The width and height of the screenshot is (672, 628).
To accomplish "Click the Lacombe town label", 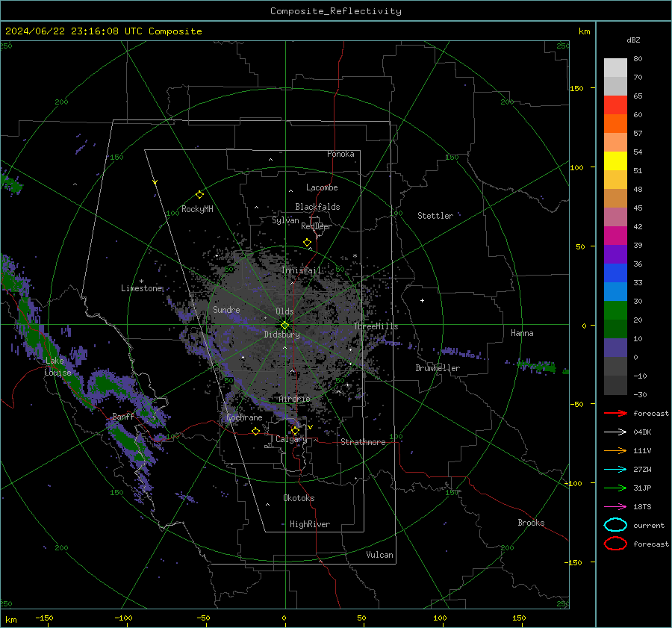I will tap(322, 187).
